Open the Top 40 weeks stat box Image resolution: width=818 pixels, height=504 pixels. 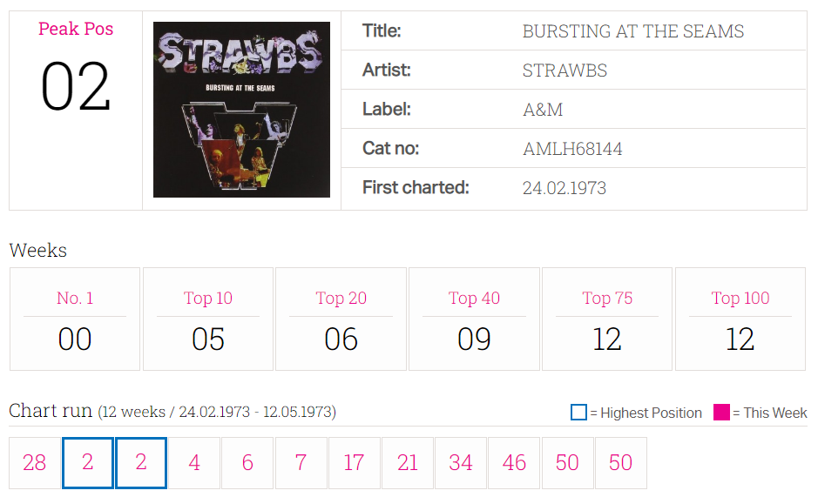pos(474,319)
